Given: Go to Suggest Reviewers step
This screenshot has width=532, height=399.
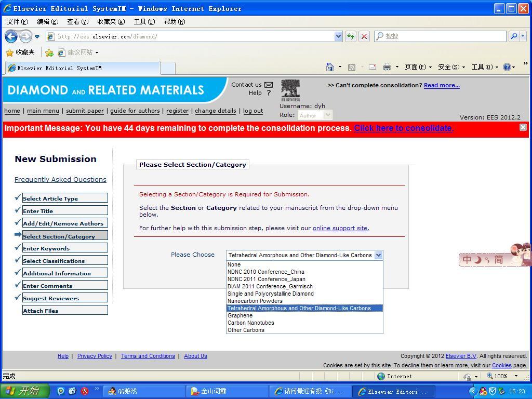Looking at the screenshot, I should click(x=65, y=298).
